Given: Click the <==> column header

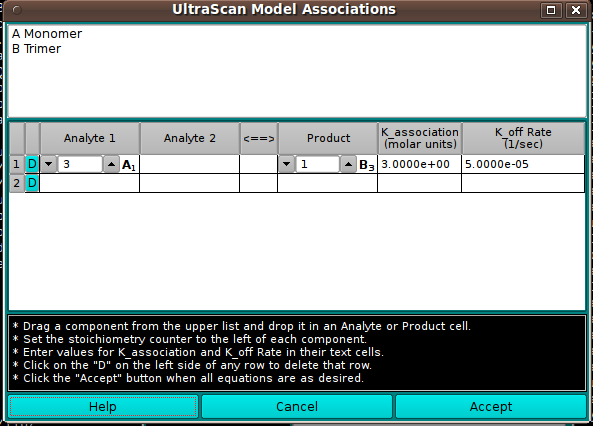Looking at the screenshot, I should click(259, 138).
